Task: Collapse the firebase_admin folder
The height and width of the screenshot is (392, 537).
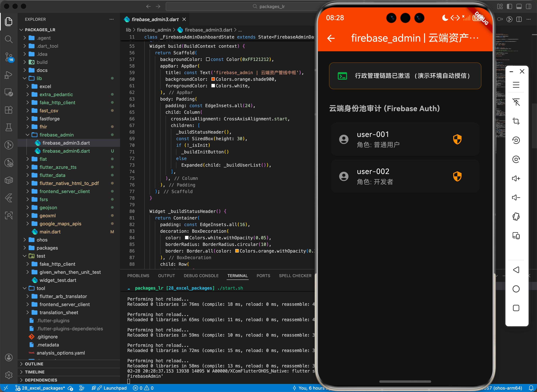Action: click(x=69, y=135)
